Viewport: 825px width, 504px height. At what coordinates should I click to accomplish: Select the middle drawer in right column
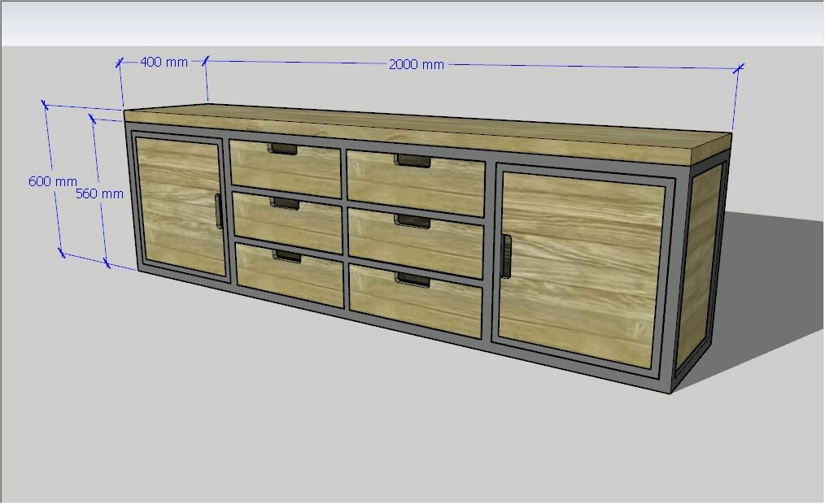click(x=416, y=243)
